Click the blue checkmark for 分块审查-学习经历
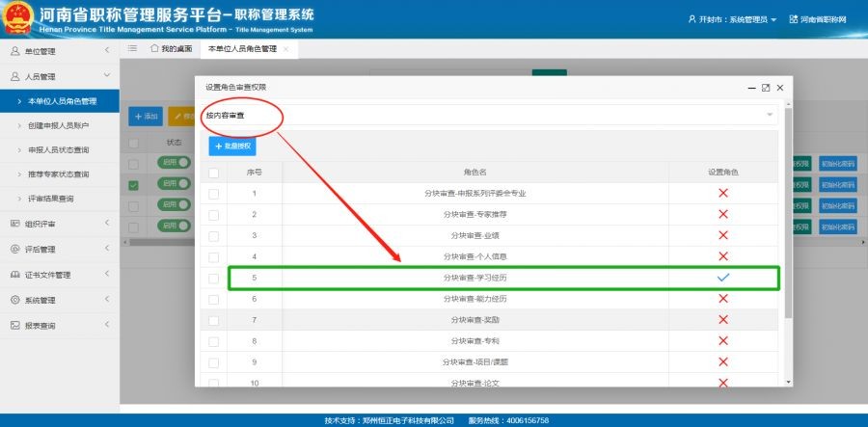868x427 pixels. point(723,278)
